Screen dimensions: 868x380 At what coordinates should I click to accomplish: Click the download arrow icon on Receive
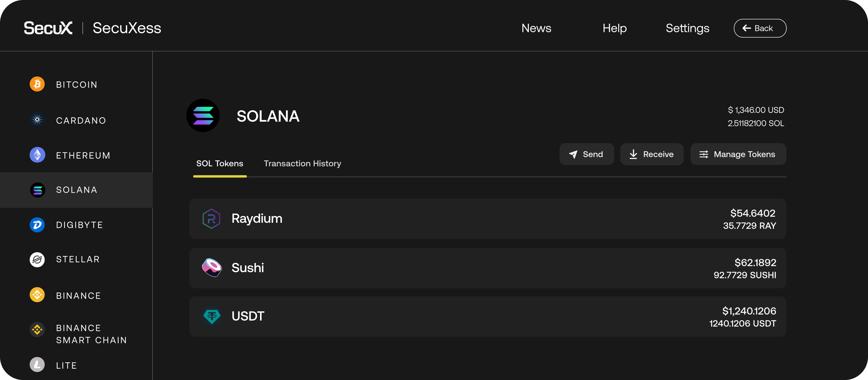pyautogui.click(x=633, y=154)
